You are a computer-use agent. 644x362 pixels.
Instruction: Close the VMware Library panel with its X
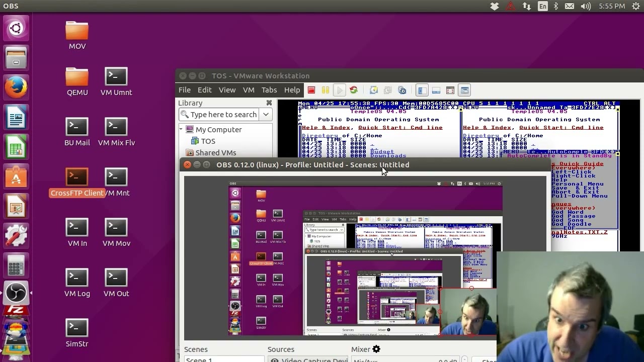(269, 103)
